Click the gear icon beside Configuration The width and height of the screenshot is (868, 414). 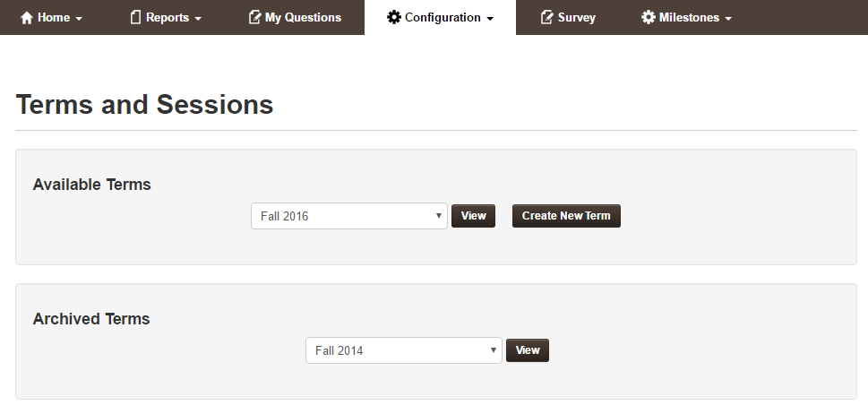394,17
